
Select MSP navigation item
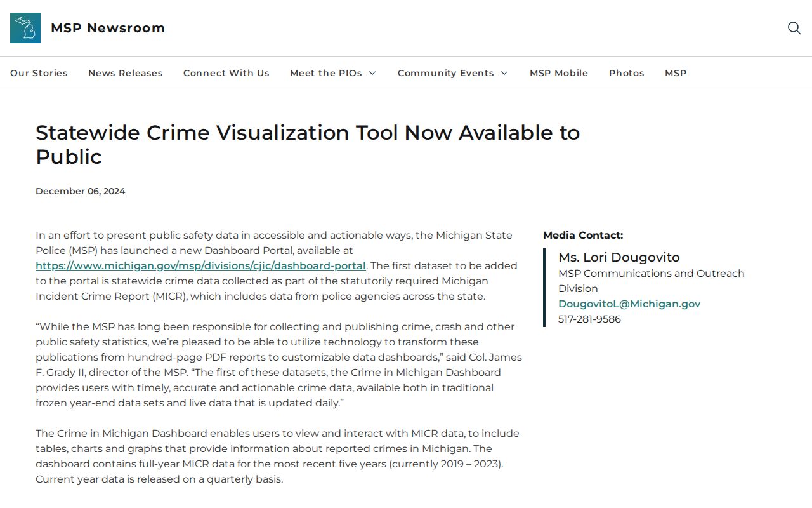coord(676,73)
